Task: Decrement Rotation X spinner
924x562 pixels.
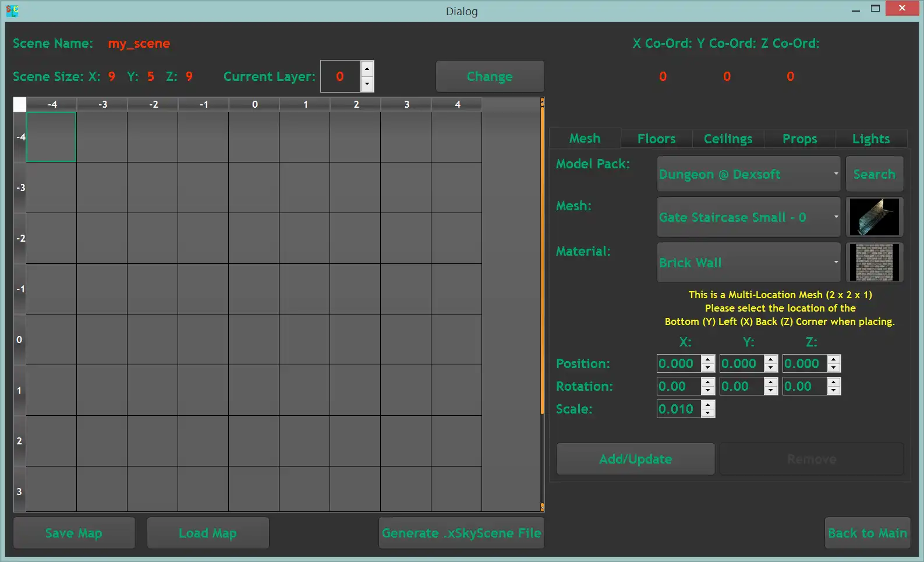Action: click(708, 390)
